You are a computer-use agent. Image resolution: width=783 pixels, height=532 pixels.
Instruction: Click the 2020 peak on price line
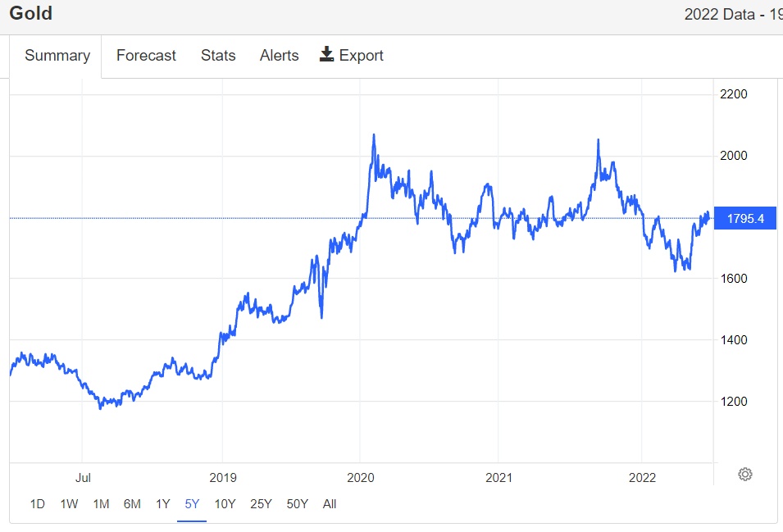374,135
